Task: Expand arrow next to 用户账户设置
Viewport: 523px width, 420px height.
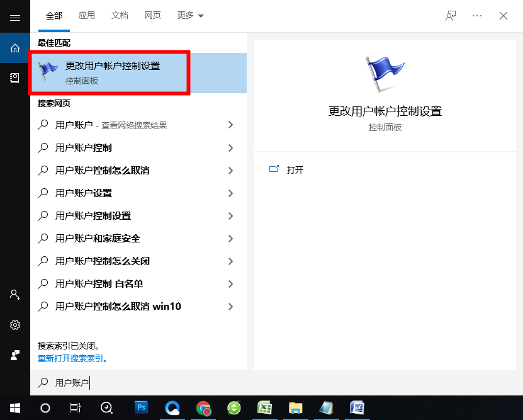Action: [230, 193]
